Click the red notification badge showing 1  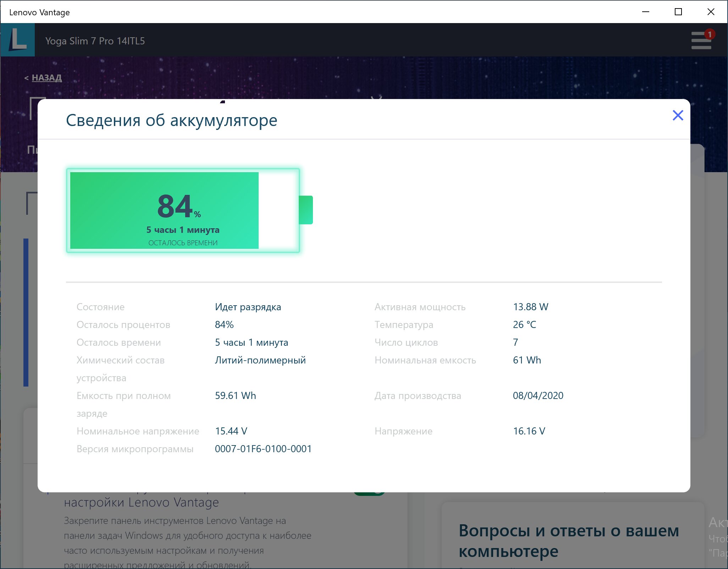pyautogui.click(x=710, y=34)
